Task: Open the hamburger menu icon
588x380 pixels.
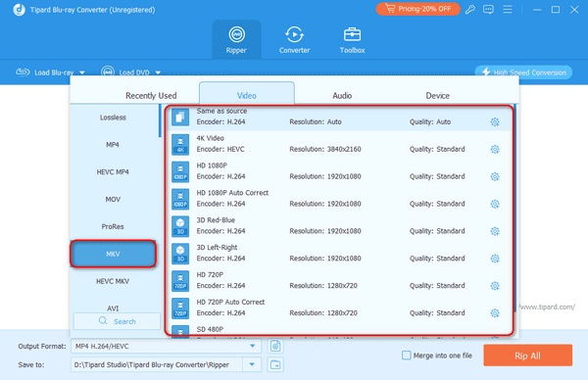Action: (x=508, y=10)
